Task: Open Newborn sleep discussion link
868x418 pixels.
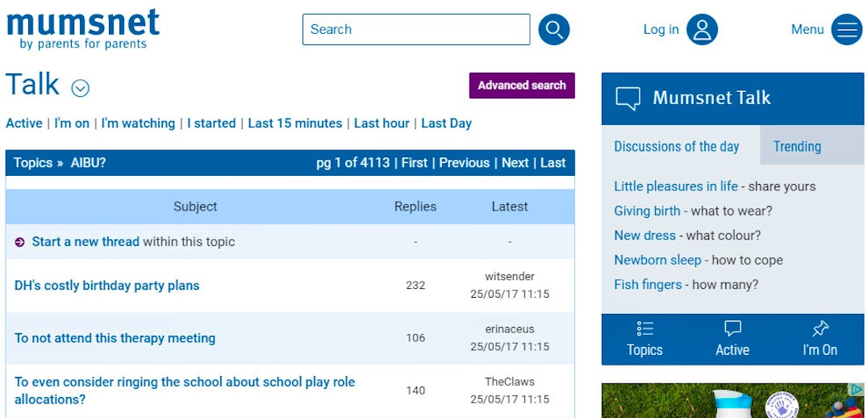Action: (x=657, y=260)
